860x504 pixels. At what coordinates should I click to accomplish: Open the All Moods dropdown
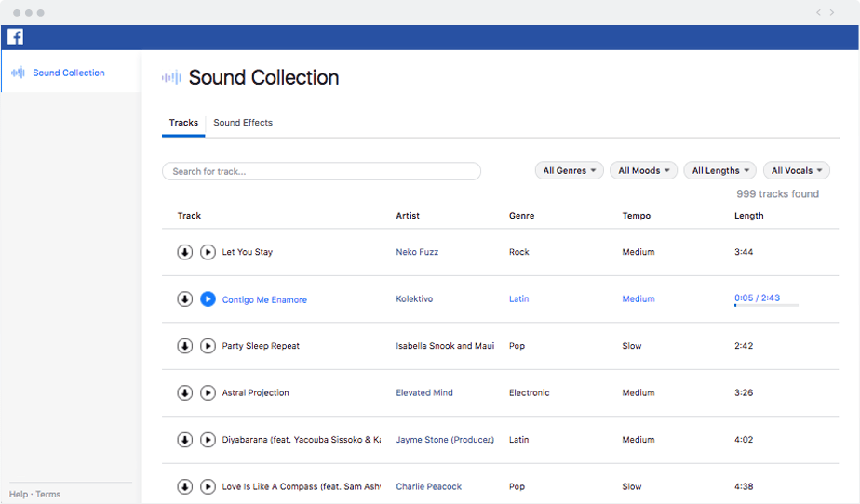tap(644, 170)
